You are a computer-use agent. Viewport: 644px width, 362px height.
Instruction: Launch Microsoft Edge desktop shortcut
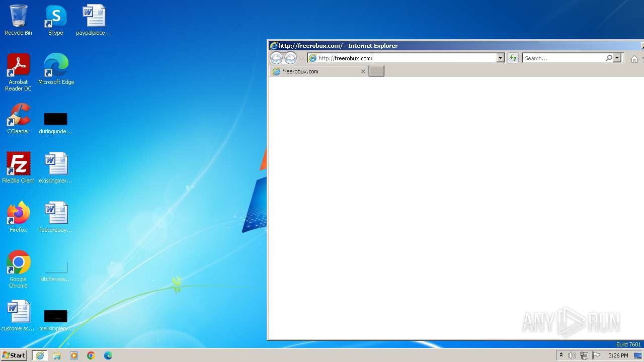click(56, 69)
